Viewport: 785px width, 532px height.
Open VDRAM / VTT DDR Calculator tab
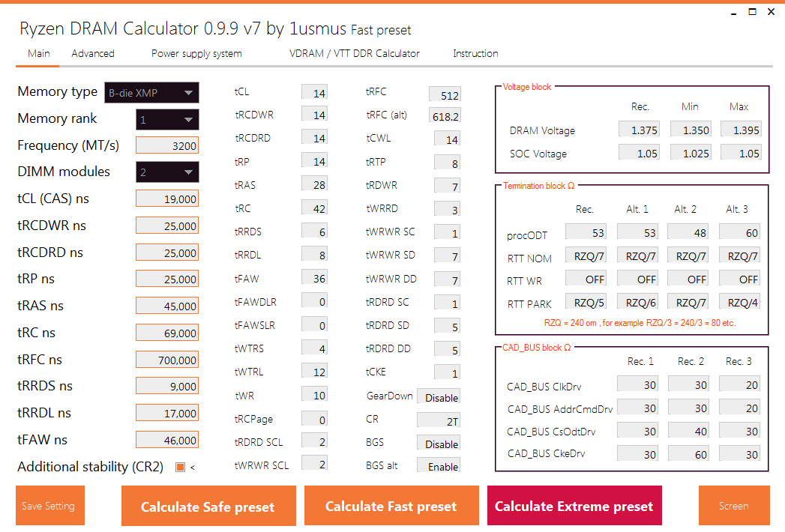click(x=355, y=53)
